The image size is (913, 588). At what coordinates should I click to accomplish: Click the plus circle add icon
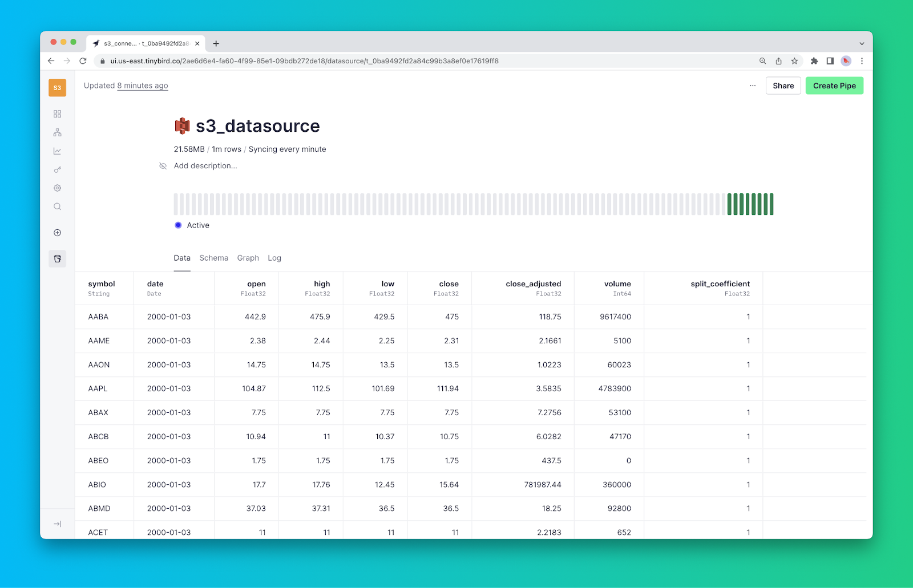click(57, 233)
